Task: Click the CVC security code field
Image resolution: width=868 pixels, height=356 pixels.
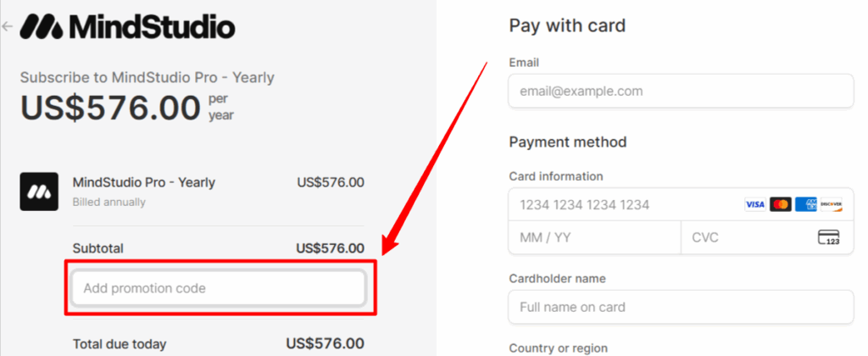Action: 746,237
